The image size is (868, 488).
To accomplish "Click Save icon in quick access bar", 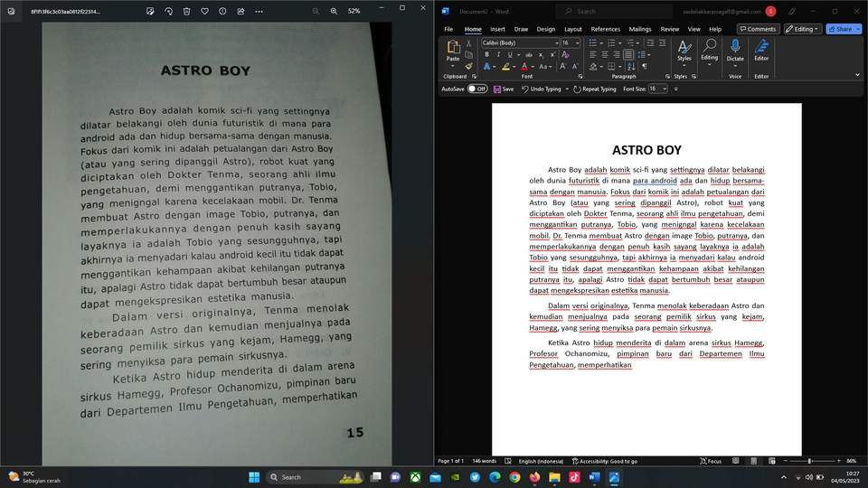I will click(x=504, y=89).
